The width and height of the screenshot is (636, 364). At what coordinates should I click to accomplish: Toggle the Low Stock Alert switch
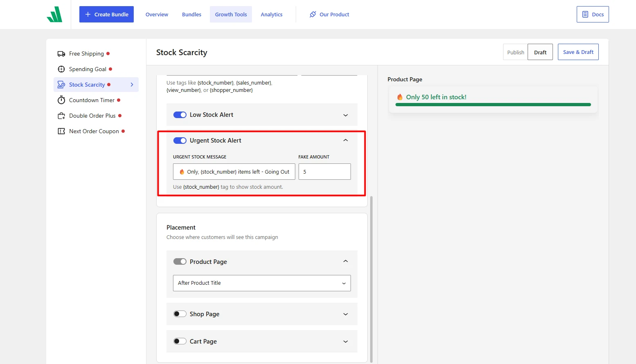[x=180, y=115]
